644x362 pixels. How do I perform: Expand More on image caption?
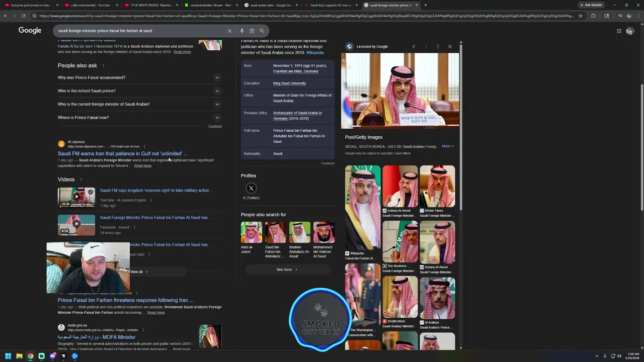(x=448, y=146)
